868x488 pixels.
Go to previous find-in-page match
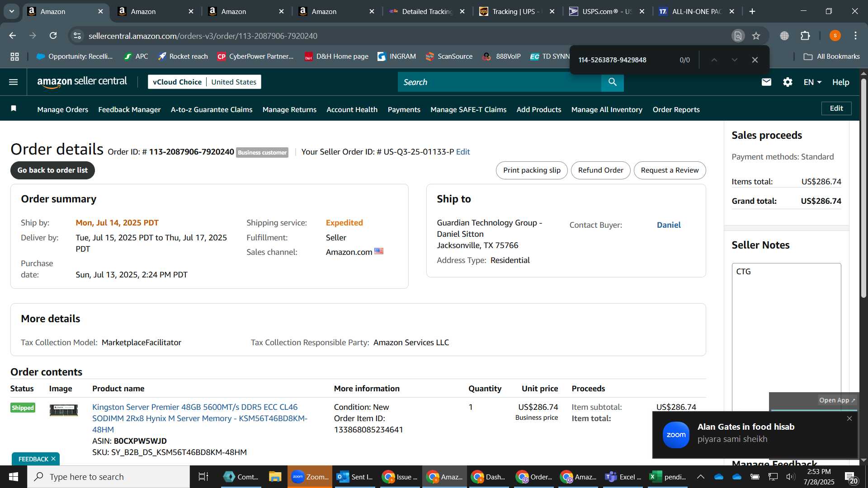click(x=714, y=60)
